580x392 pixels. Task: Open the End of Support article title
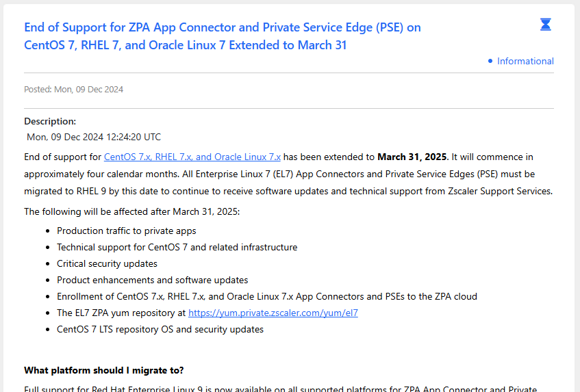click(x=223, y=36)
